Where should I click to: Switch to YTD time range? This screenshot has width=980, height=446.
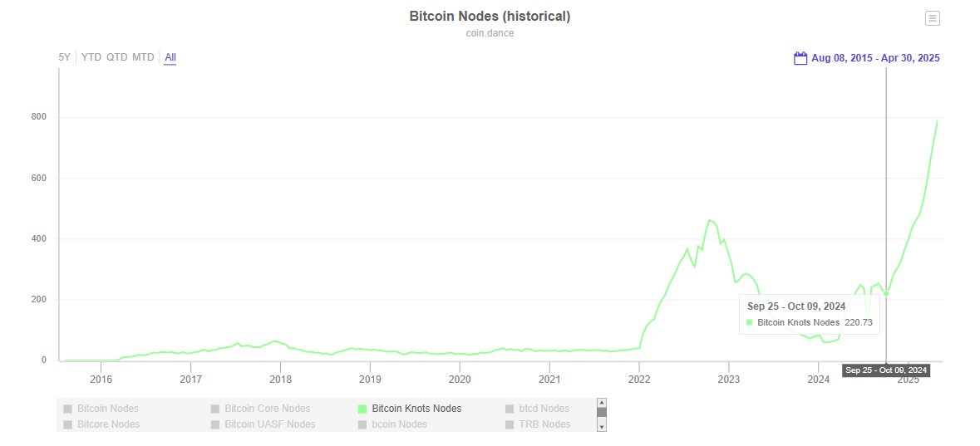91,57
